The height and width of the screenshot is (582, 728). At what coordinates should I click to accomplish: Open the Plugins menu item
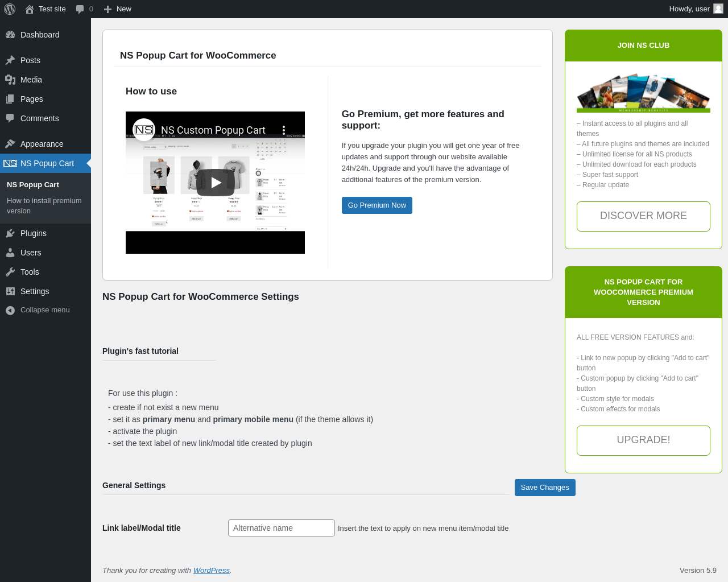(x=45, y=233)
